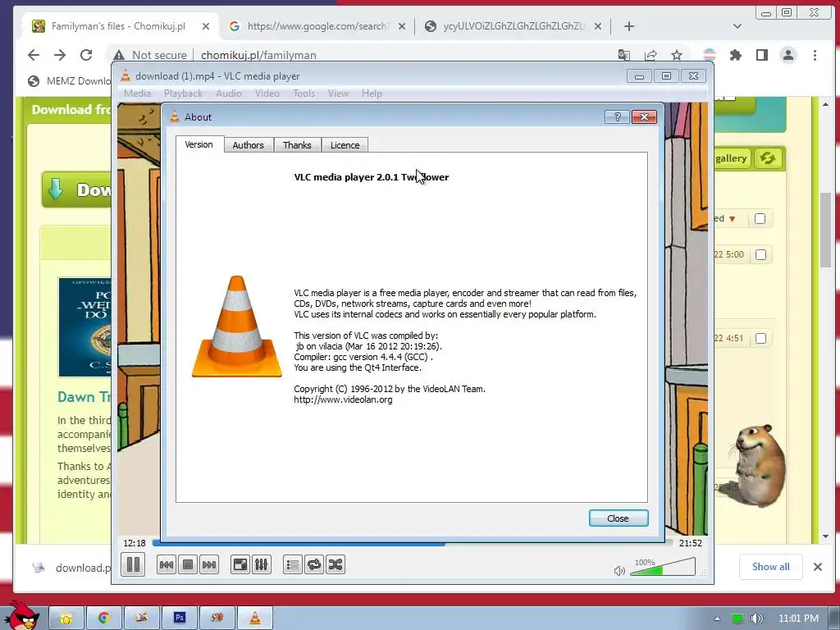Toggle VLC fullscreen video button

[x=240, y=564]
